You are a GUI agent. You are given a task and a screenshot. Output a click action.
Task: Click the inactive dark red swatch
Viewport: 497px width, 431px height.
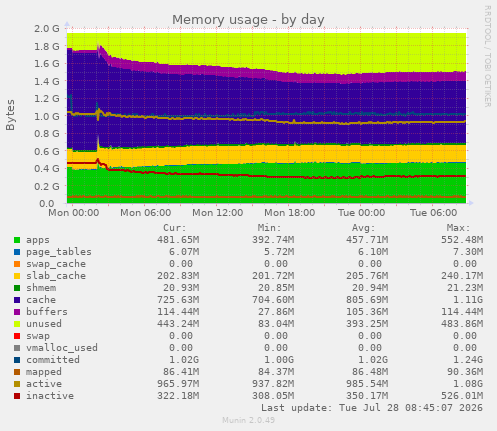(x=17, y=396)
